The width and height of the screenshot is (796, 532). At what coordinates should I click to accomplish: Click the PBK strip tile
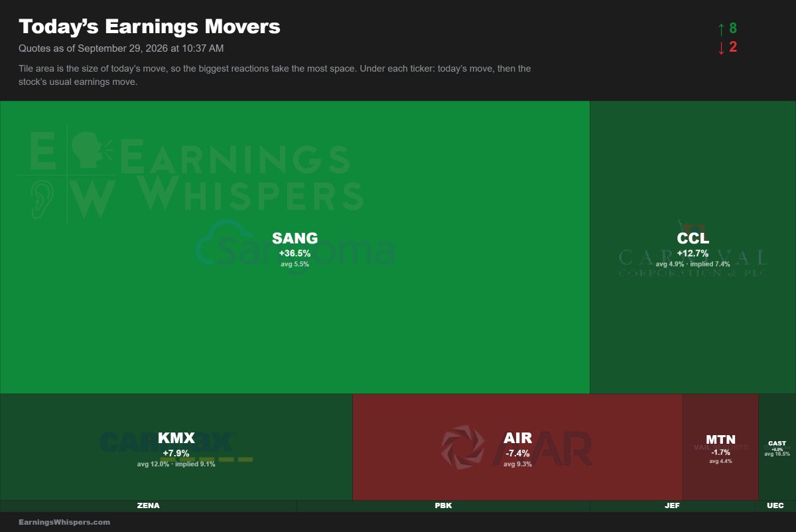pos(443,506)
